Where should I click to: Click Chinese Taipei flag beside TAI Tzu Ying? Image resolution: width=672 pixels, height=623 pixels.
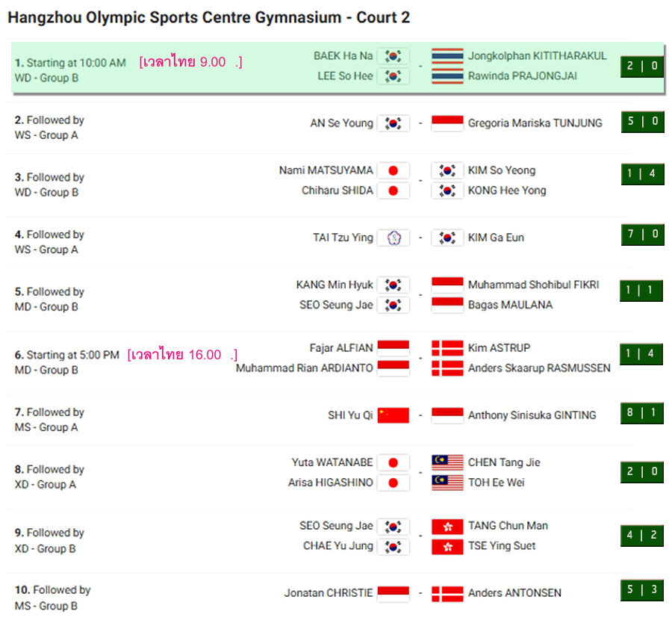[x=393, y=238]
